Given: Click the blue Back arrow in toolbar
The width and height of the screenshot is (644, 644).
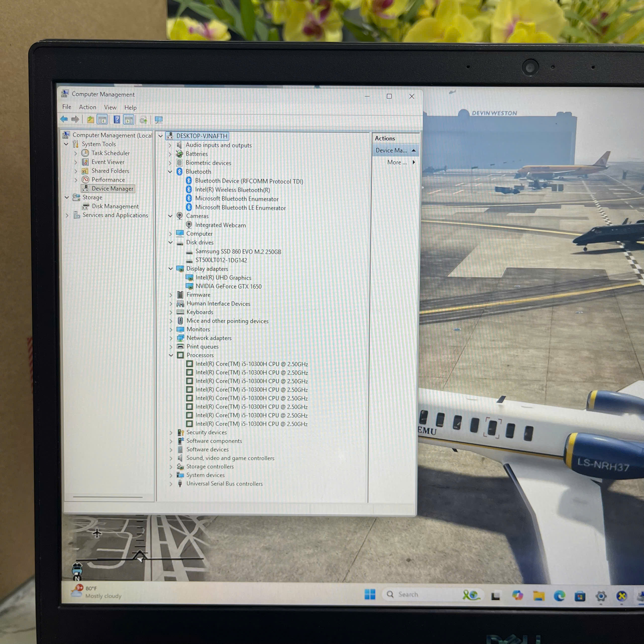Looking at the screenshot, I should pyautogui.click(x=64, y=119).
